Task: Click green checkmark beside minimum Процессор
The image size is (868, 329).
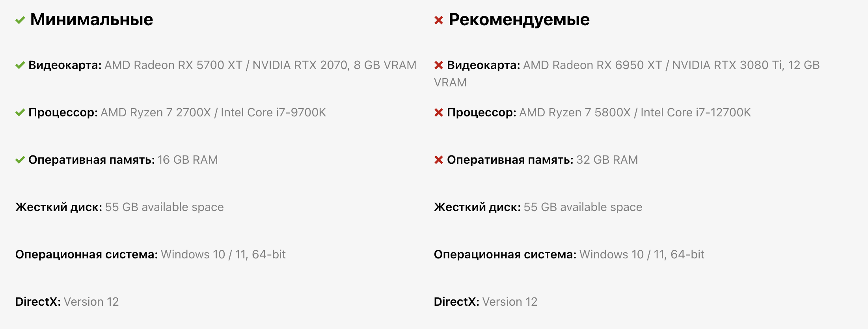Action: pyautogui.click(x=20, y=112)
